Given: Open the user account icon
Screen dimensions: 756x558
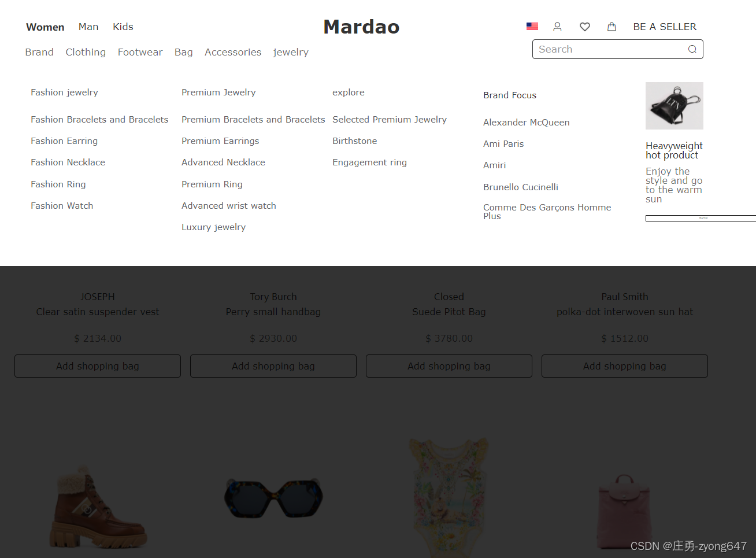Looking at the screenshot, I should pyautogui.click(x=557, y=27).
